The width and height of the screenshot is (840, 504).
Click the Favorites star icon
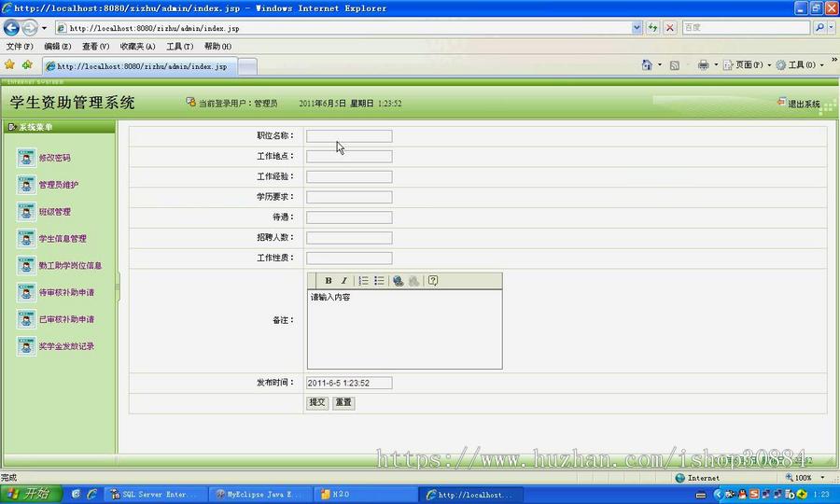click(9, 64)
